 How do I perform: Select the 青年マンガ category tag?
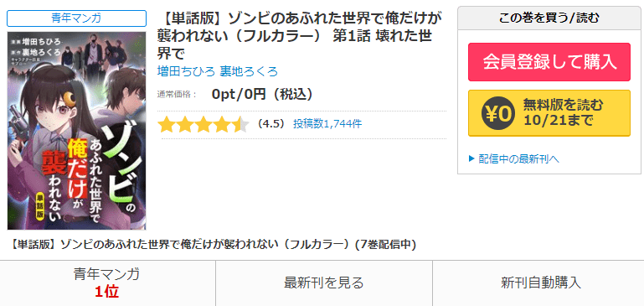[77, 18]
